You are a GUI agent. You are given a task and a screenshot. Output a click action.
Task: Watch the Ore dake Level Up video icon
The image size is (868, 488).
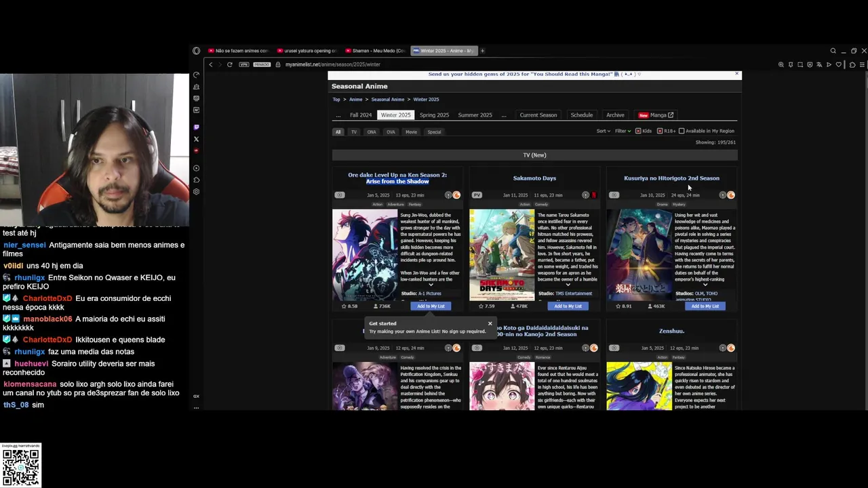(x=340, y=195)
